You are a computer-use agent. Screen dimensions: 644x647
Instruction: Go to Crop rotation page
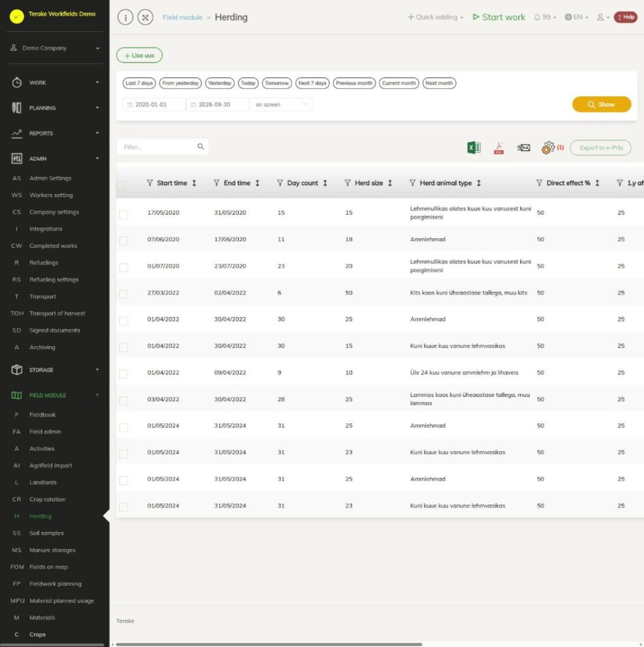[47, 499]
